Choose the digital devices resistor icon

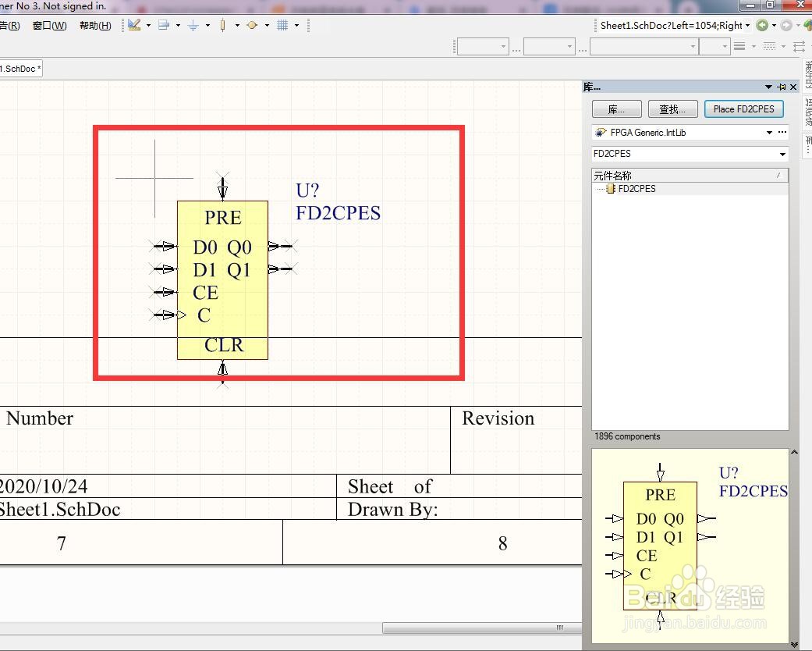[x=222, y=25]
